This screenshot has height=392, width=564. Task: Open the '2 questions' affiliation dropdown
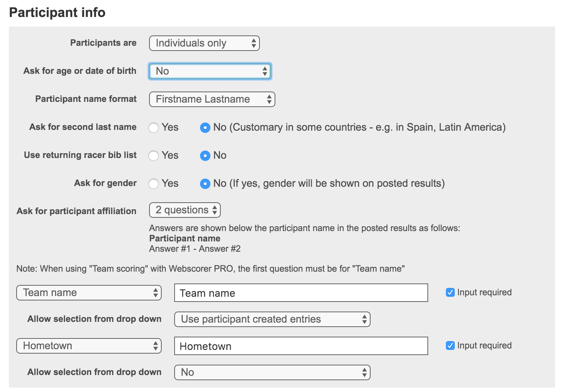coord(185,210)
